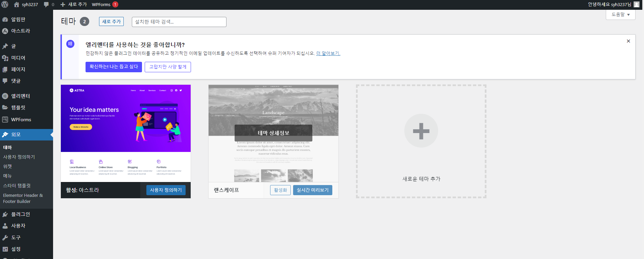Screen dimensions: 644x259
Task: Click 실시간 미리보기 for 랜스케이프
Action: coord(313,190)
